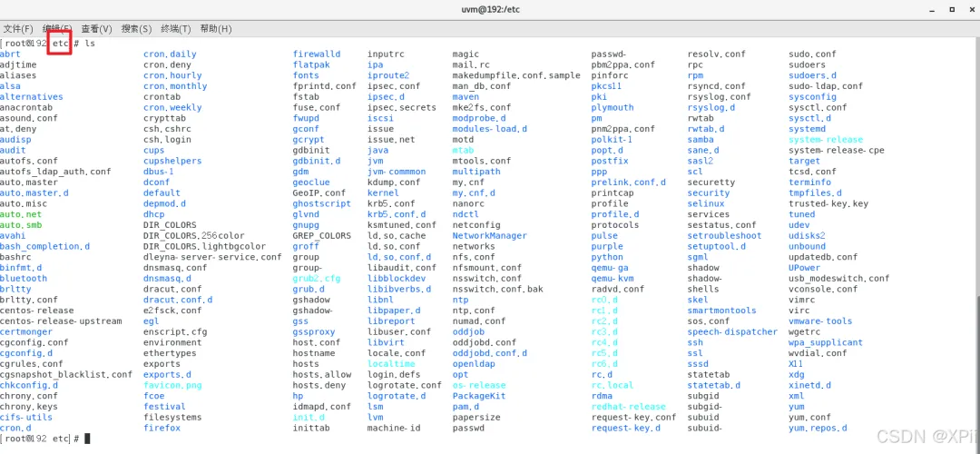Click the 'grub2.cfg' link entry
The height and width of the screenshot is (454, 980).
point(317,278)
